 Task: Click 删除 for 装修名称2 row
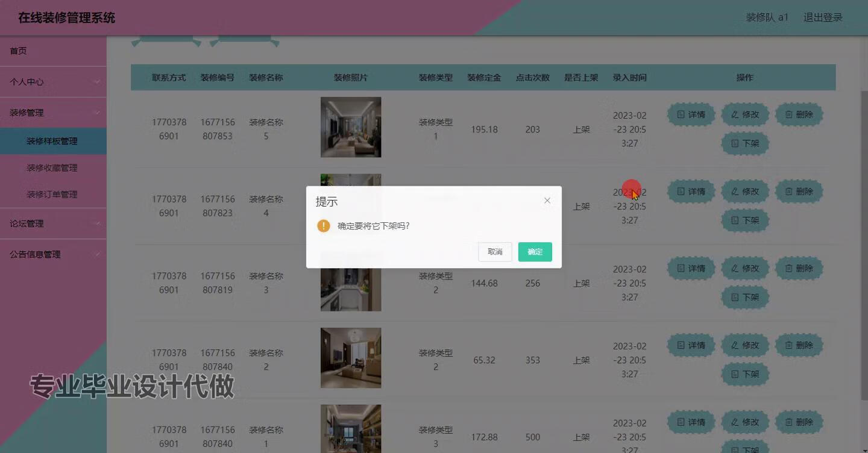799,345
